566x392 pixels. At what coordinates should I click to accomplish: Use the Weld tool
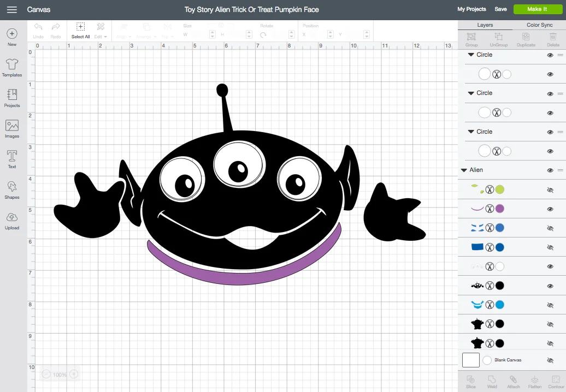coord(492,382)
